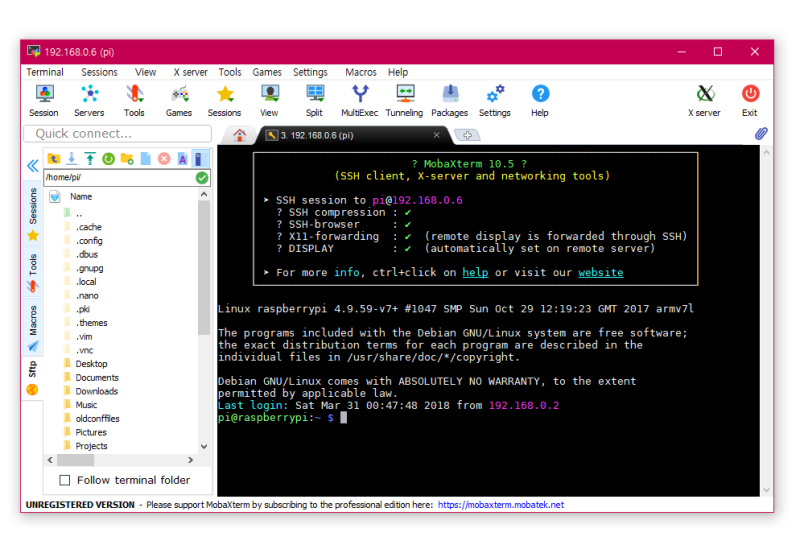Screen dimensions: 800x553
Task: Click the Sftp parent folder icon
Action: 54,159
